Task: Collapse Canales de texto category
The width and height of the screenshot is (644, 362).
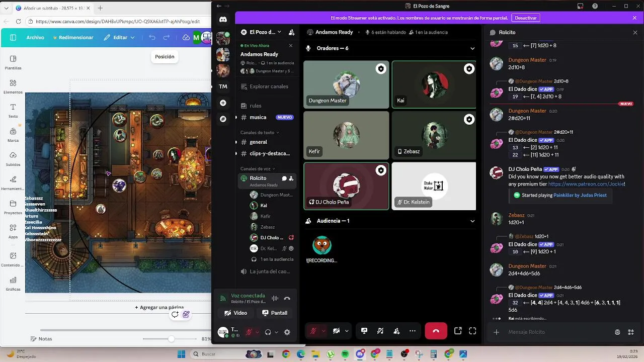Action: [260, 132]
